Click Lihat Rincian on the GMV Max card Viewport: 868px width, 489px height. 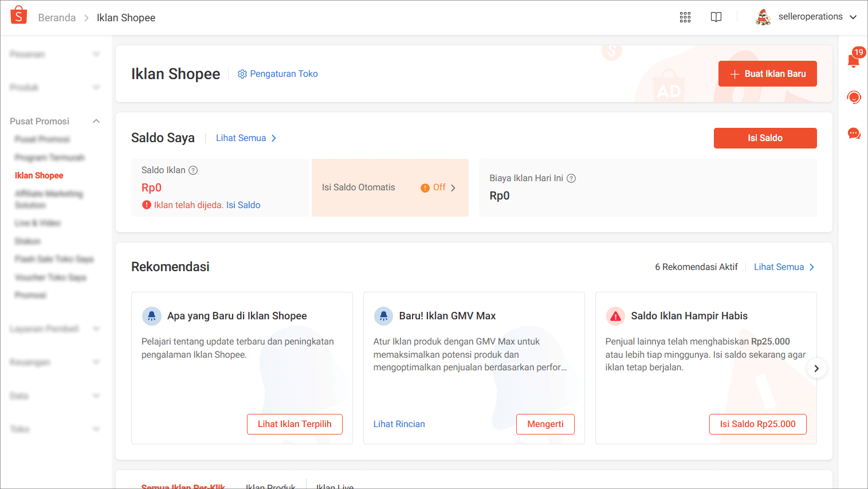point(399,424)
